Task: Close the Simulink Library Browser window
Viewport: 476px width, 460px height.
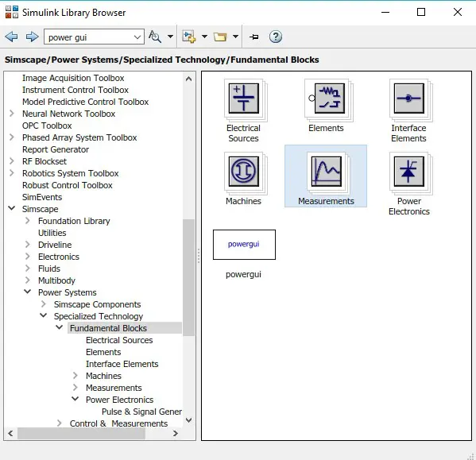Action: tap(458, 12)
